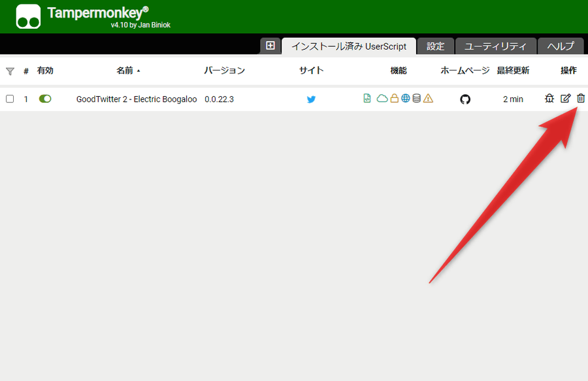
Task: Click the ホームページ column header
Action: (465, 71)
